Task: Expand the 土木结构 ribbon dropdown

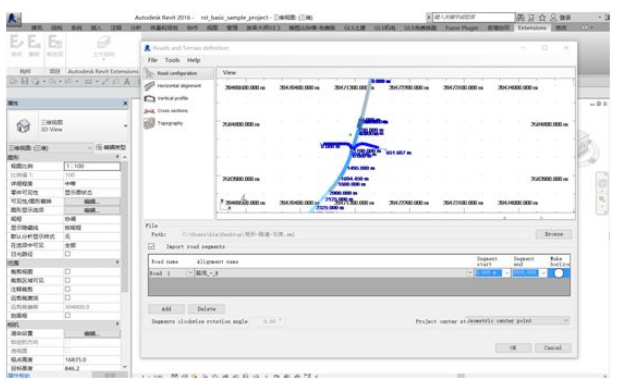Action: 104,60
